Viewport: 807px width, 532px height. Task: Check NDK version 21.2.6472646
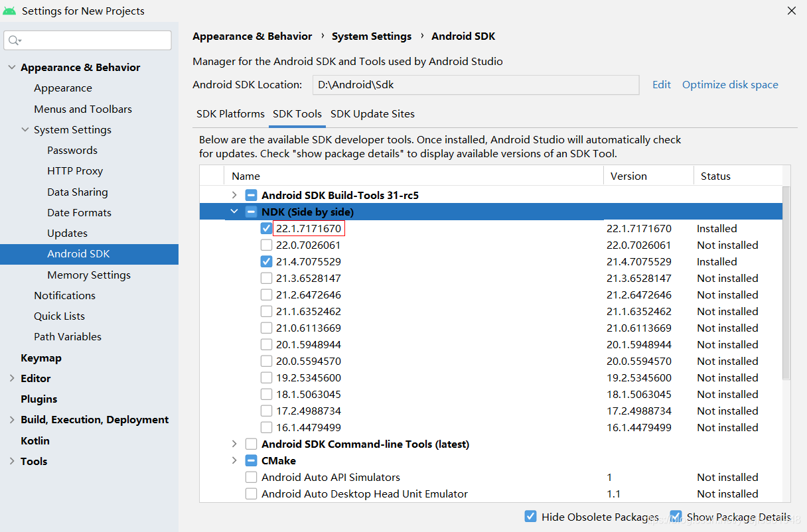point(266,295)
